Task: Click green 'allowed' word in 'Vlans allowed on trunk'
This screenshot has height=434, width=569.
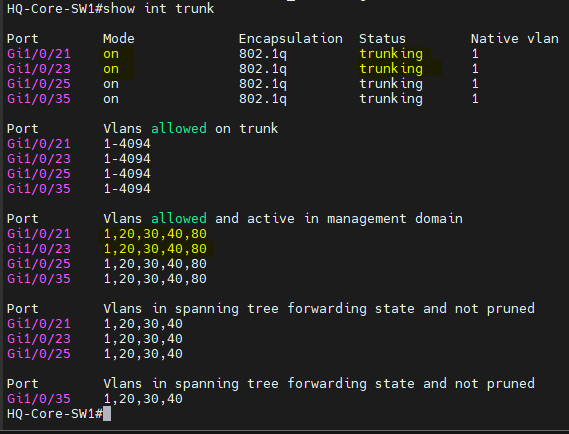Action: click(x=179, y=128)
